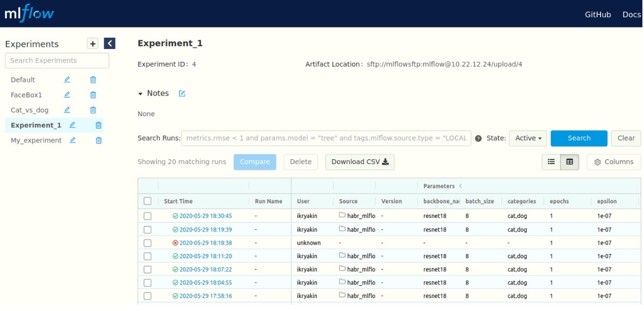The height and width of the screenshot is (311, 644).
Task: Click the Compare button
Action: (255, 162)
